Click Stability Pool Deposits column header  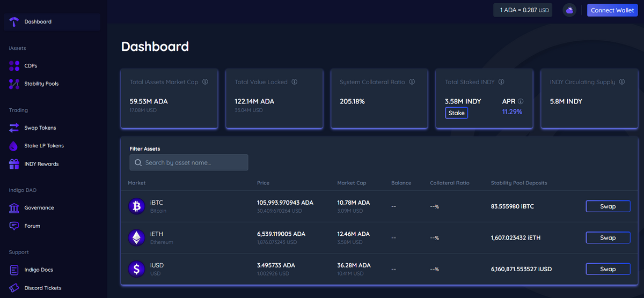[519, 183]
